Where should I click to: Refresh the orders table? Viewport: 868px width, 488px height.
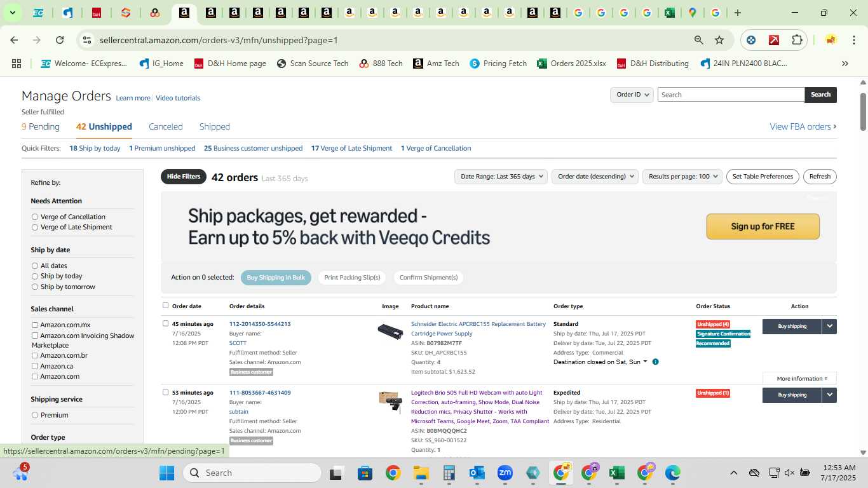click(820, 177)
